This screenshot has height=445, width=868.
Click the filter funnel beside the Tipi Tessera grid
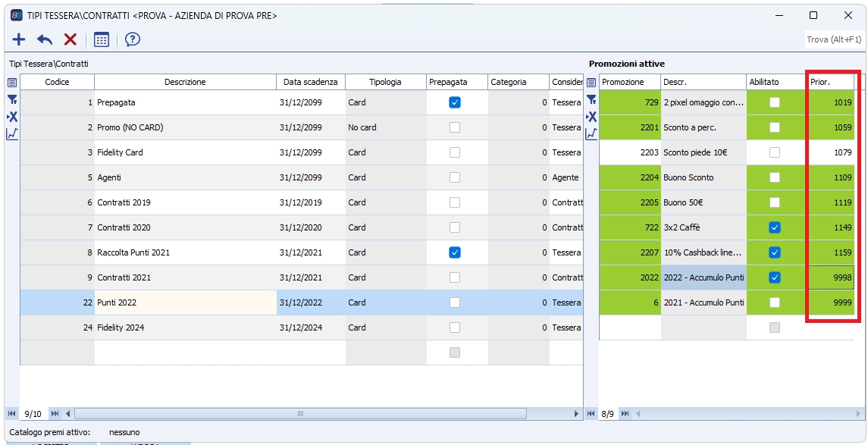pyautogui.click(x=12, y=99)
